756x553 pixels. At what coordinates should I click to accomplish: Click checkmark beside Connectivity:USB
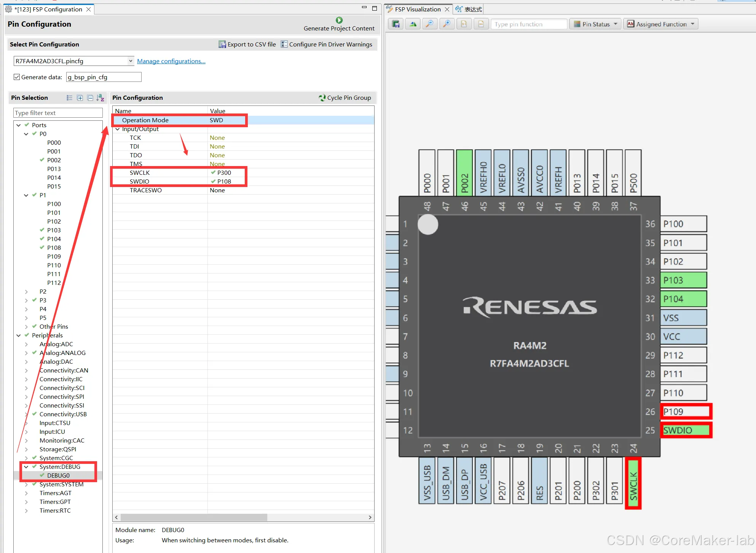[x=35, y=414]
